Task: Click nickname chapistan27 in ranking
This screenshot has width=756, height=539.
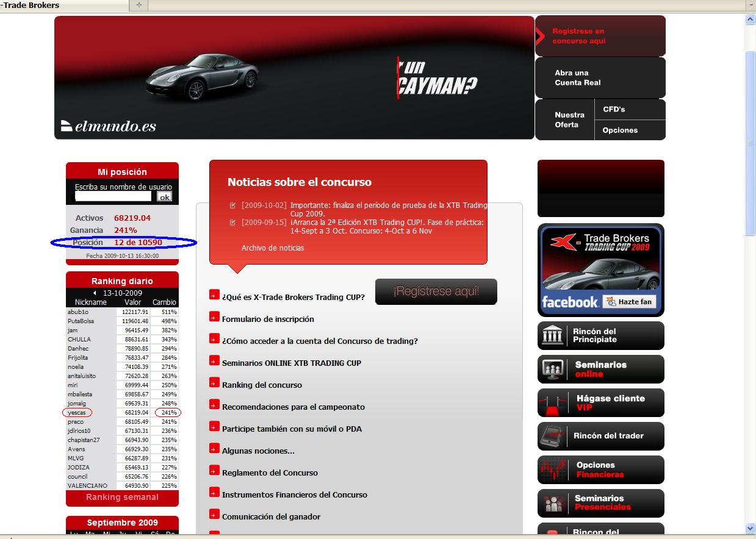Action: 84,440
